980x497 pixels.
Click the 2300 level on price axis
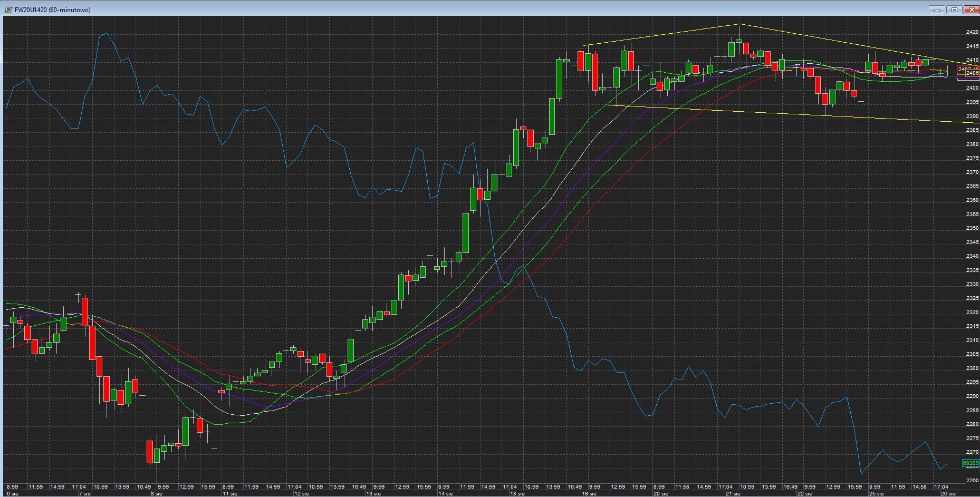coord(972,368)
